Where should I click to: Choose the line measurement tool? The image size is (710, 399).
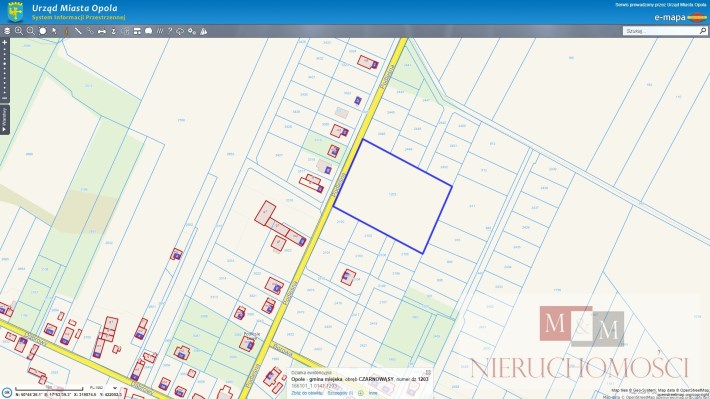pos(78,31)
